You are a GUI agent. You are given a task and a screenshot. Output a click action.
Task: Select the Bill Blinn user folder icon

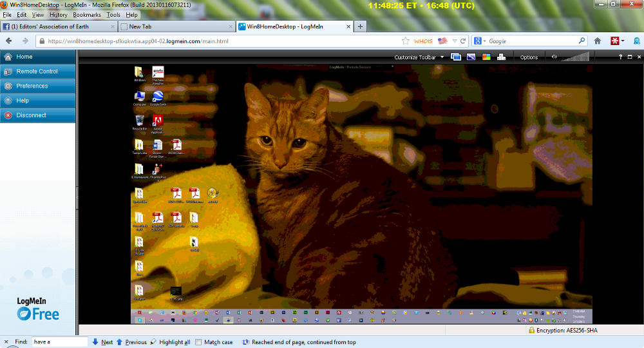[x=139, y=74]
